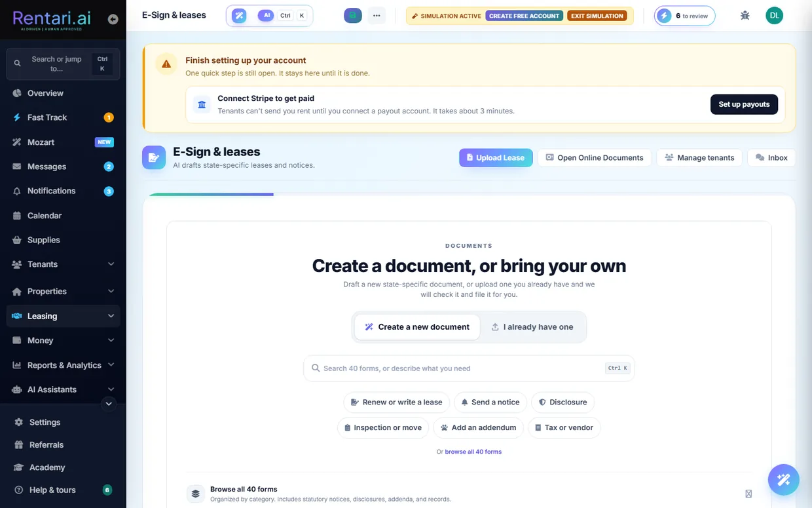Image resolution: width=812 pixels, height=508 pixels.
Task: Open Calendar in the sidebar
Action: click(63, 216)
